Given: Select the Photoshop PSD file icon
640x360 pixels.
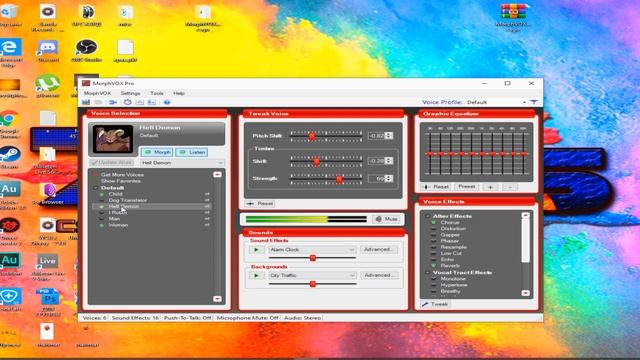Looking at the screenshot, I should (48, 302).
